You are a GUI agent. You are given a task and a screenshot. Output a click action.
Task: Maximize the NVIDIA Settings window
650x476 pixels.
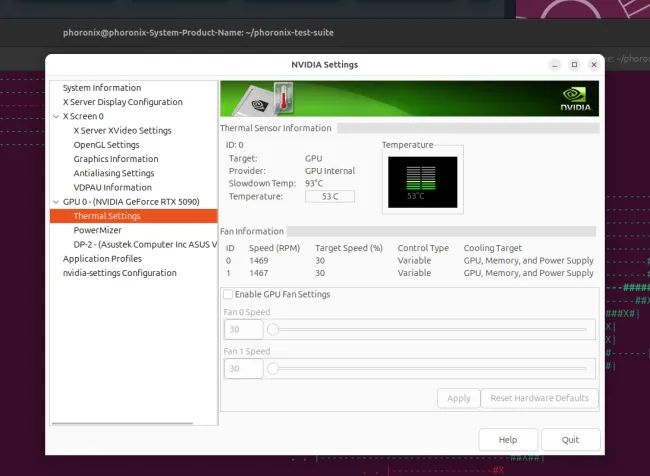point(574,65)
